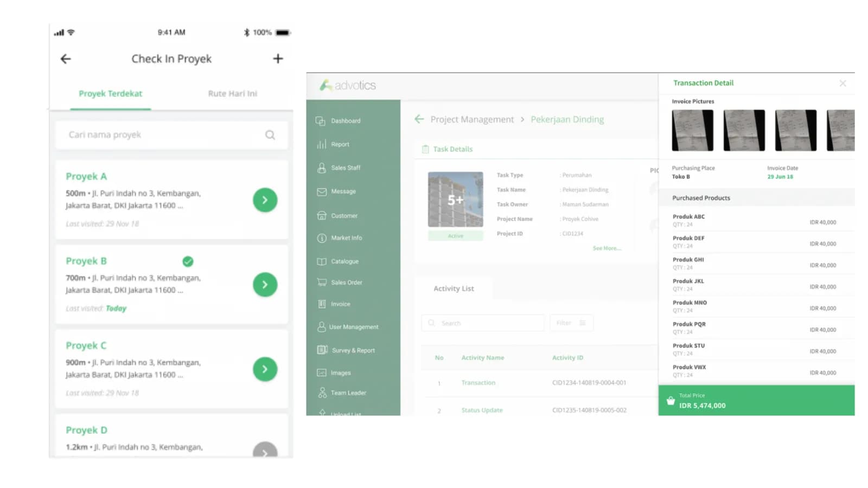Click the Activity Name column header
The height and width of the screenshot is (488, 868).
click(x=482, y=358)
